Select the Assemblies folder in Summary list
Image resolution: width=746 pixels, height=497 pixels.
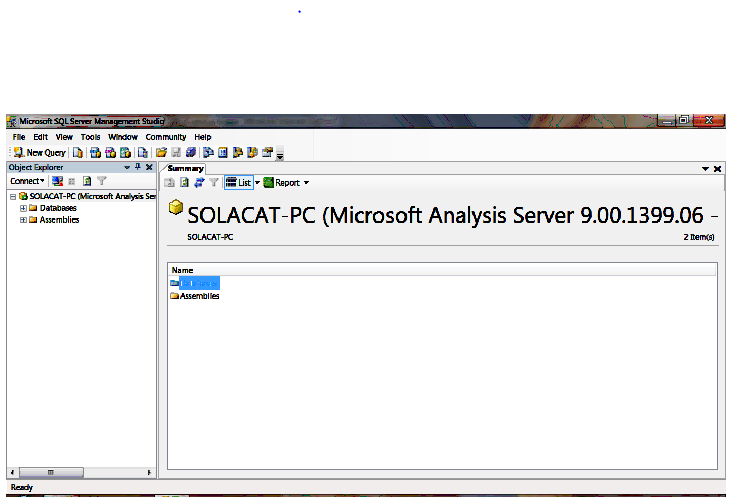(199, 296)
